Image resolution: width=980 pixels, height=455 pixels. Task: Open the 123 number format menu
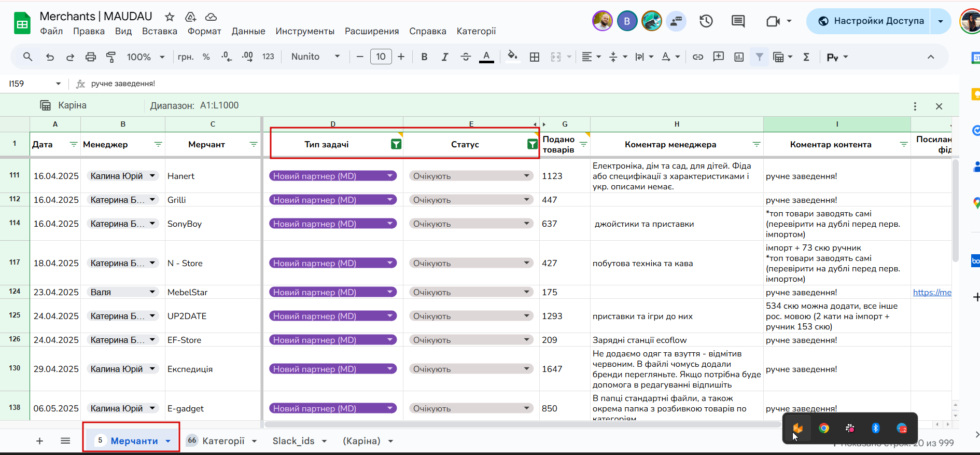tap(268, 57)
